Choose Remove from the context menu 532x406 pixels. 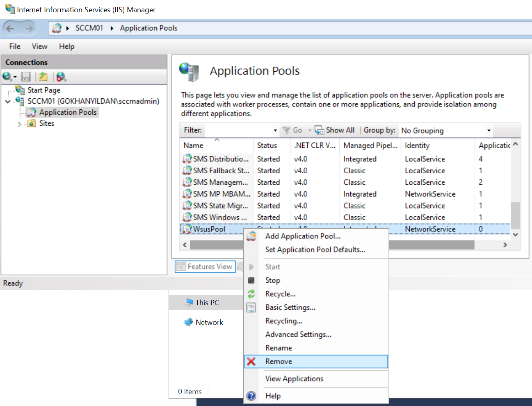pos(316,361)
